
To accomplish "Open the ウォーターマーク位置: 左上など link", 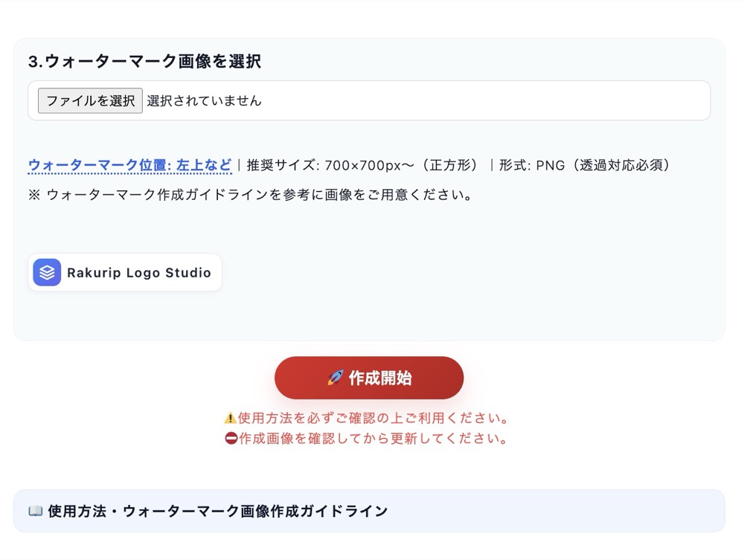I will 129,165.
